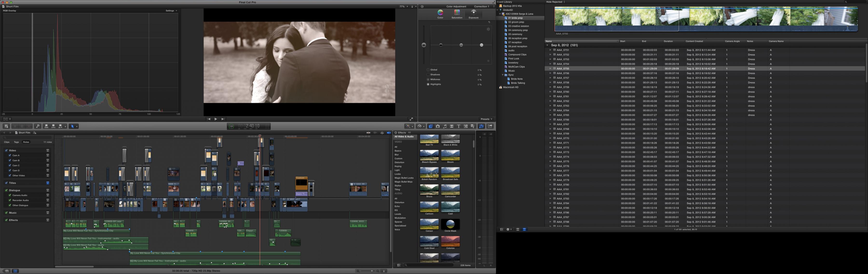Image resolution: width=868 pixels, height=274 pixels.
Task: Collapse the Sep 8, 2012 group
Action: (547, 45)
